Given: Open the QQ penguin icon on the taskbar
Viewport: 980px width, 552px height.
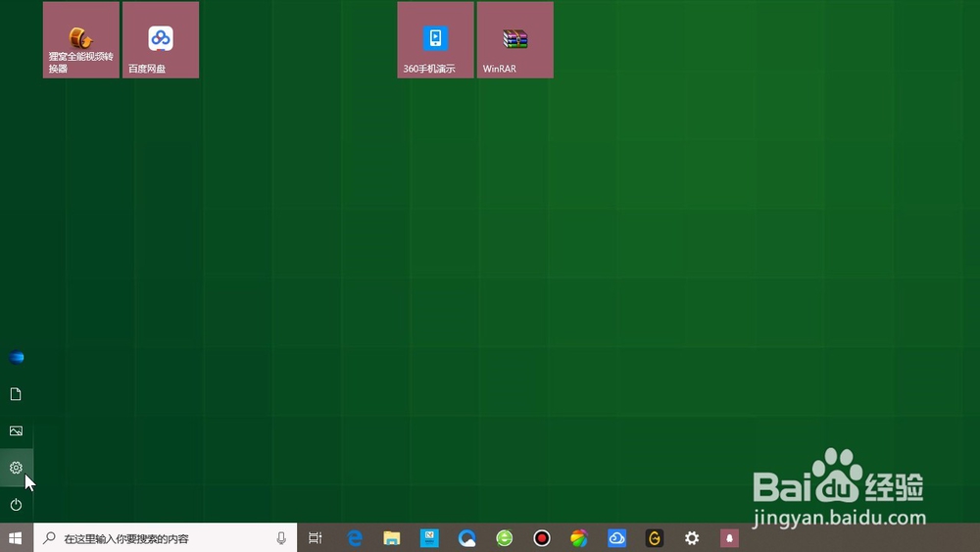Looking at the screenshot, I should [729, 537].
